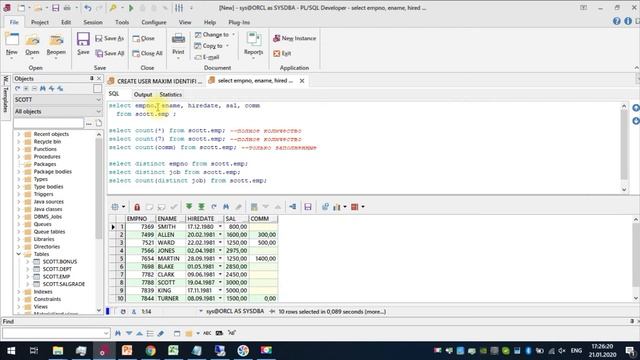The height and width of the screenshot is (360, 640).
Task: Click the New Instance button
Action: click(294, 38)
